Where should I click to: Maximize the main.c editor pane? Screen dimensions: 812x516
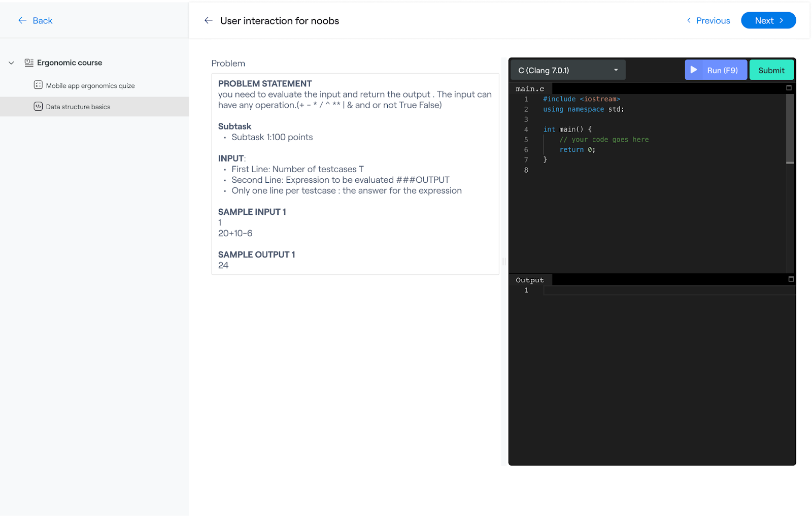point(789,88)
